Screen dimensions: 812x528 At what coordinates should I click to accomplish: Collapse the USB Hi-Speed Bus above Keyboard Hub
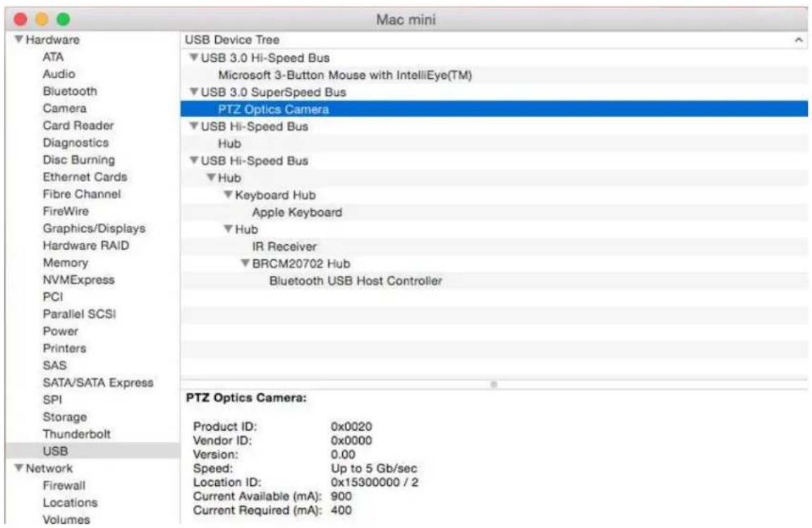click(194, 161)
